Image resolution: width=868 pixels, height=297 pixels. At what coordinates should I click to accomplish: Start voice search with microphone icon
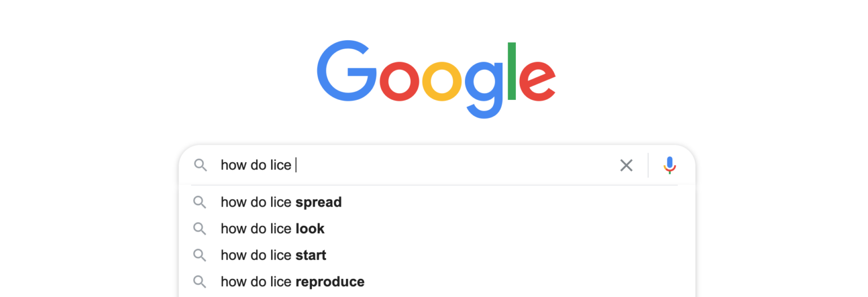pyautogui.click(x=670, y=165)
